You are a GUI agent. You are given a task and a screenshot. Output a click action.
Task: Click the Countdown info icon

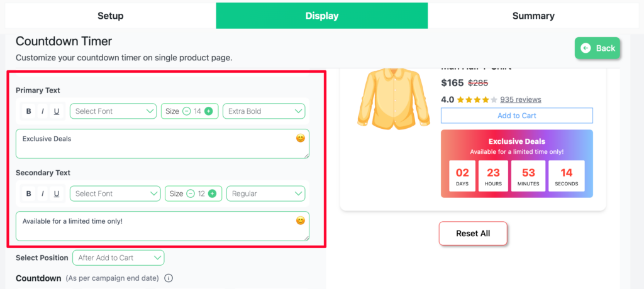(x=168, y=278)
